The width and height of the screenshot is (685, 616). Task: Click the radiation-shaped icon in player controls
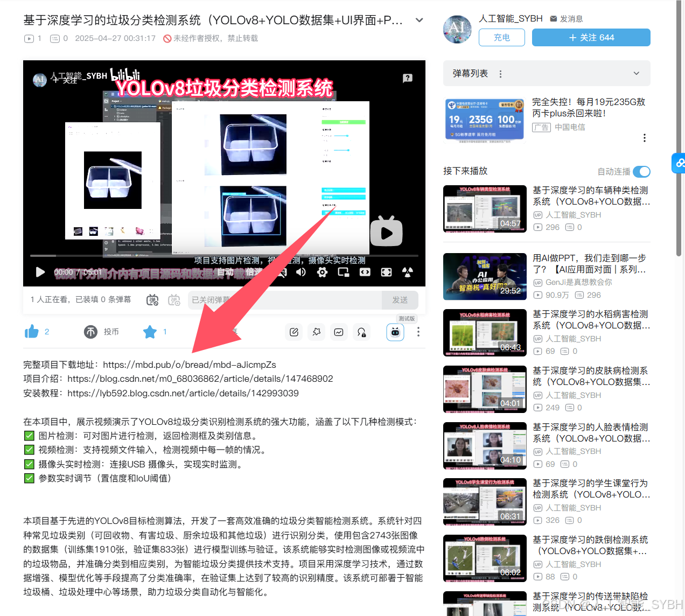(408, 272)
